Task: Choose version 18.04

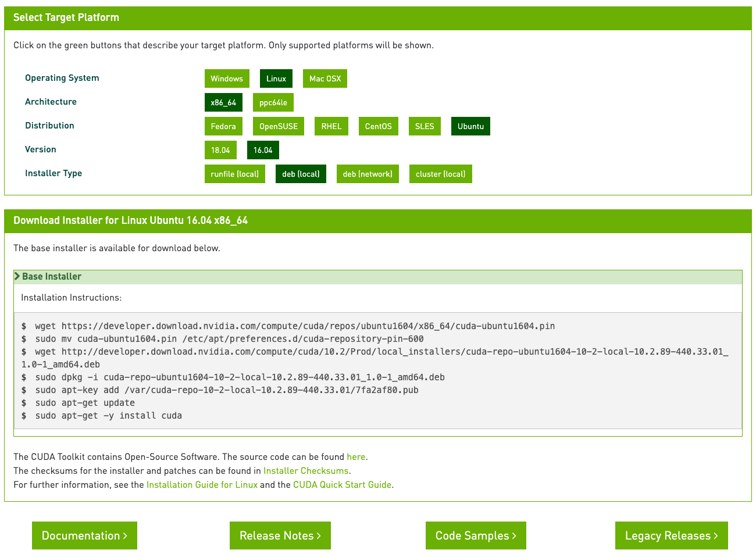Action: click(220, 150)
